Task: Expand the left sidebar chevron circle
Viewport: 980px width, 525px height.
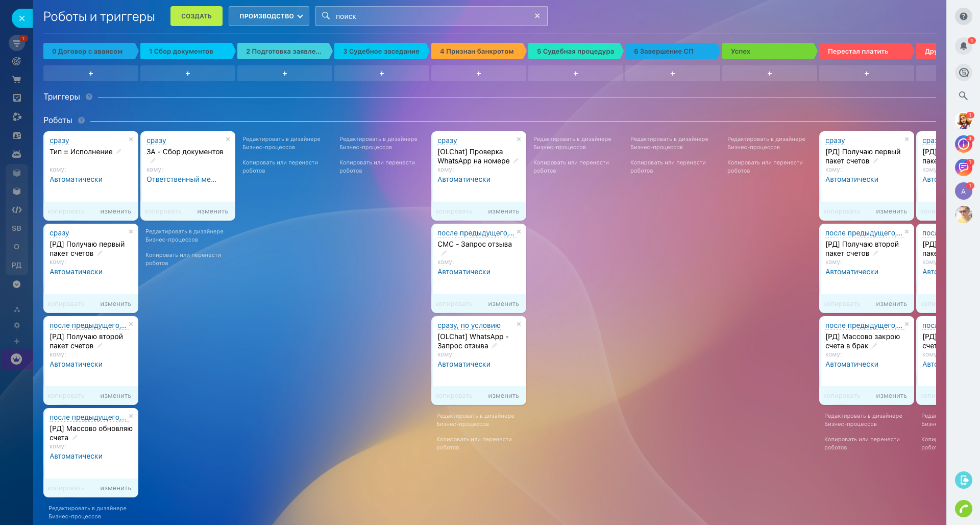Action: click(x=17, y=284)
